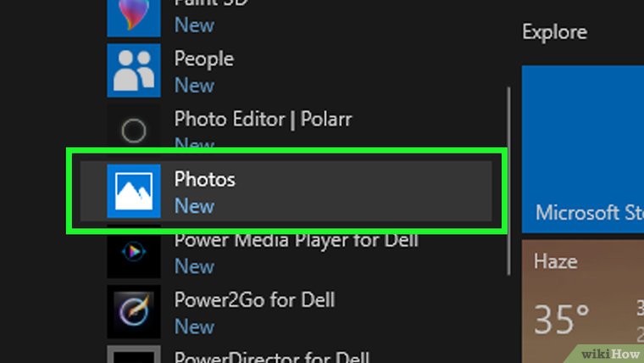
Task: Select the "Photo Editor | Polarr" entry name
Action: click(263, 119)
